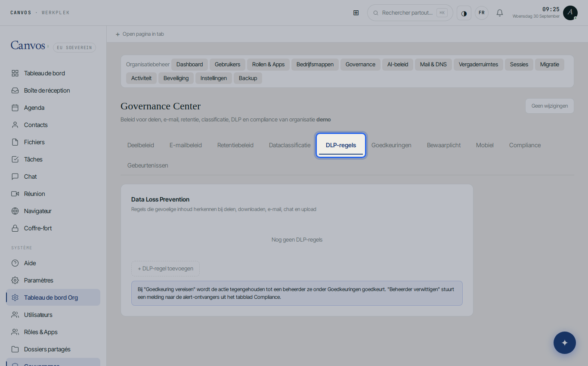
Task: Open Navigateur browser
Action: (x=53, y=211)
